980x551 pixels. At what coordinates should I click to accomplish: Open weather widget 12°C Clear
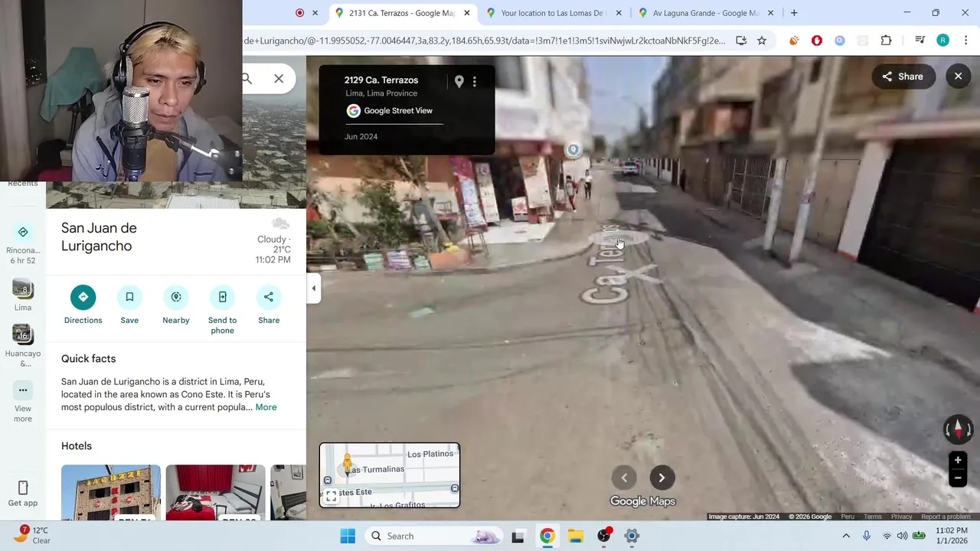pyautogui.click(x=31, y=535)
